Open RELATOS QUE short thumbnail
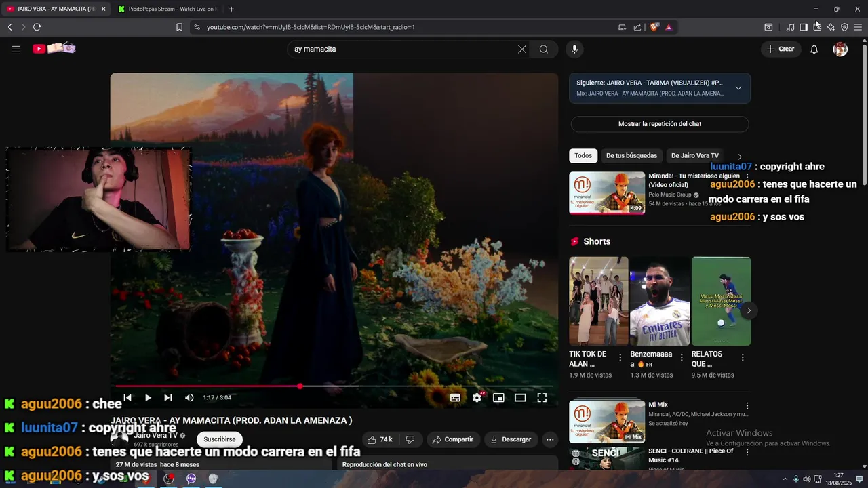868x488 pixels. (x=721, y=301)
